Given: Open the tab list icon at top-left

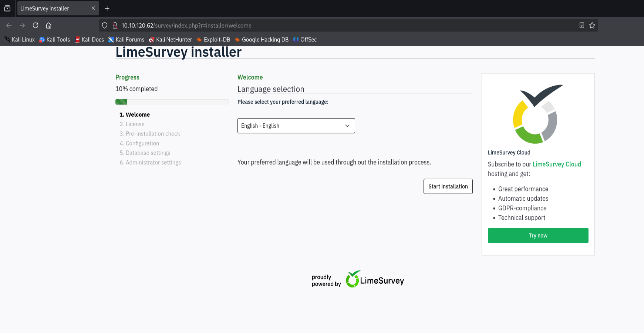Looking at the screenshot, I should click(7, 8).
